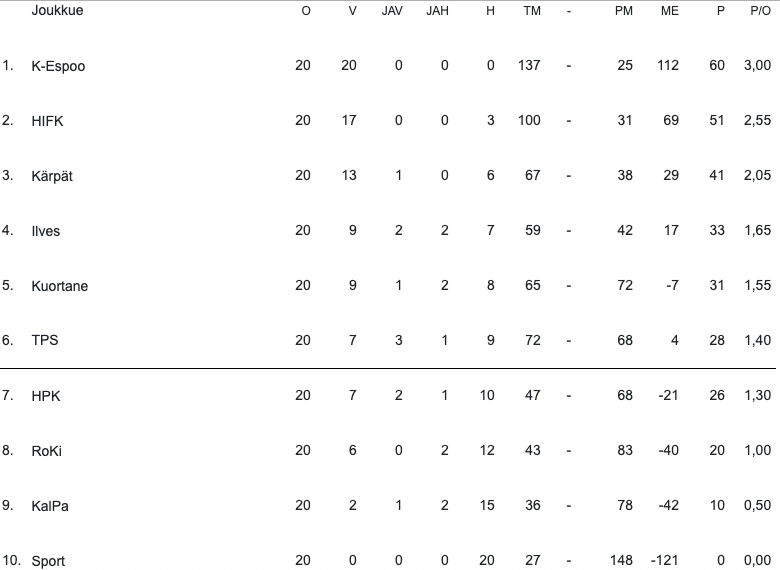Image resolution: width=780 pixels, height=570 pixels.
Task: Click the JAV column header
Action: 392,11
